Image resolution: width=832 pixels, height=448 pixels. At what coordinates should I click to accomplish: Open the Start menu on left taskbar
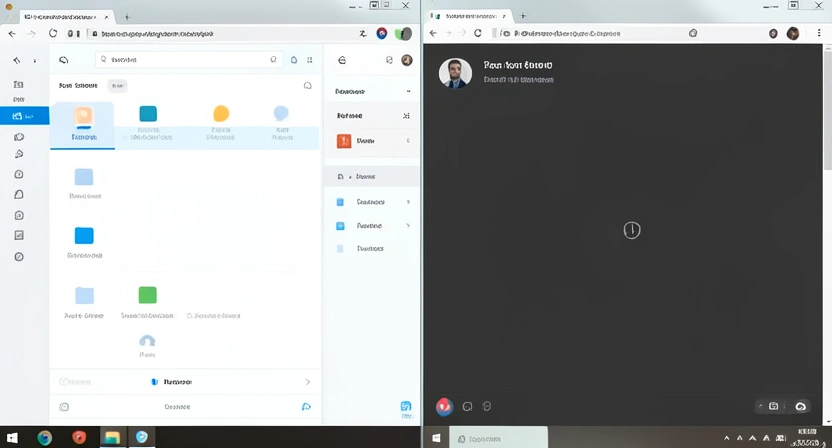pyautogui.click(x=12, y=437)
